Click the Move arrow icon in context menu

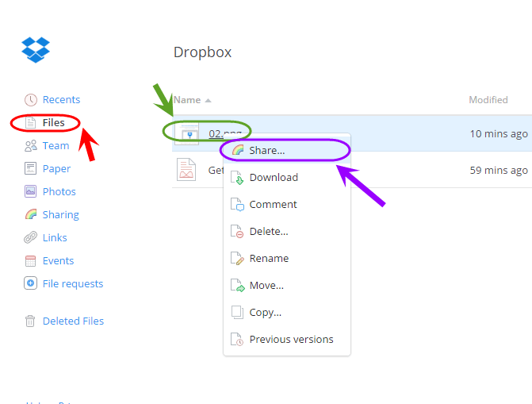(x=238, y=286)
